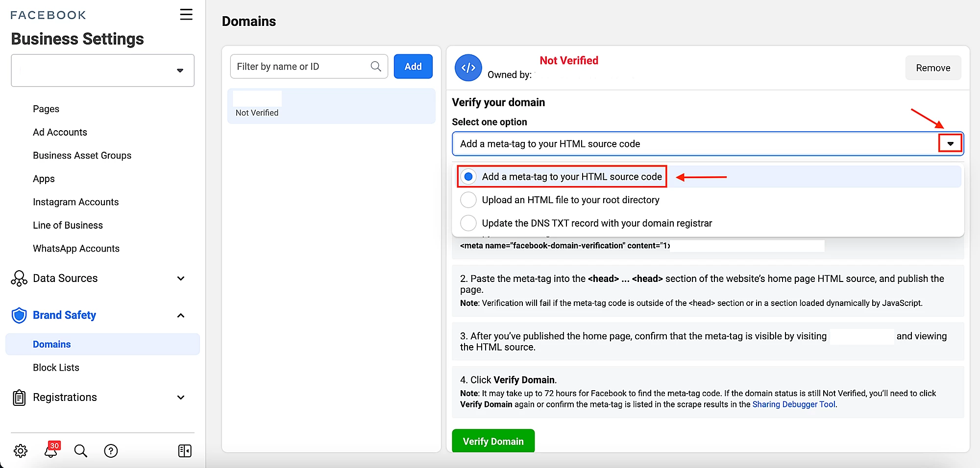This screenshot has width=980, height=468.
Task: Click the Data Sources label
Action: click(x=65, y=278)
